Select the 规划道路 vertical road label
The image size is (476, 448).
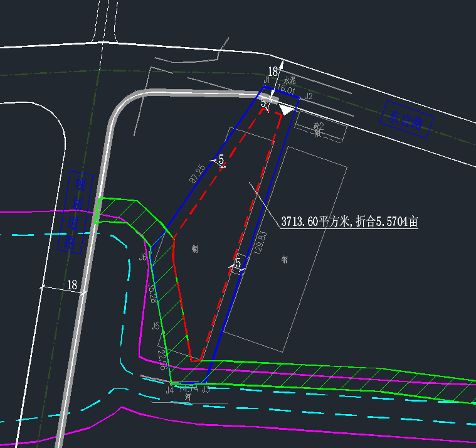click(x=79, y=212)
